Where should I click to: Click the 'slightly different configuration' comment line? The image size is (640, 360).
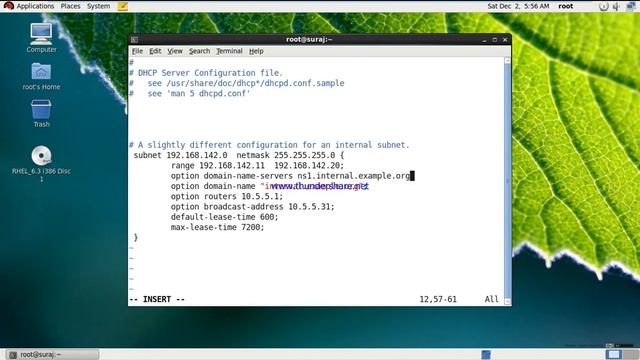269,145
